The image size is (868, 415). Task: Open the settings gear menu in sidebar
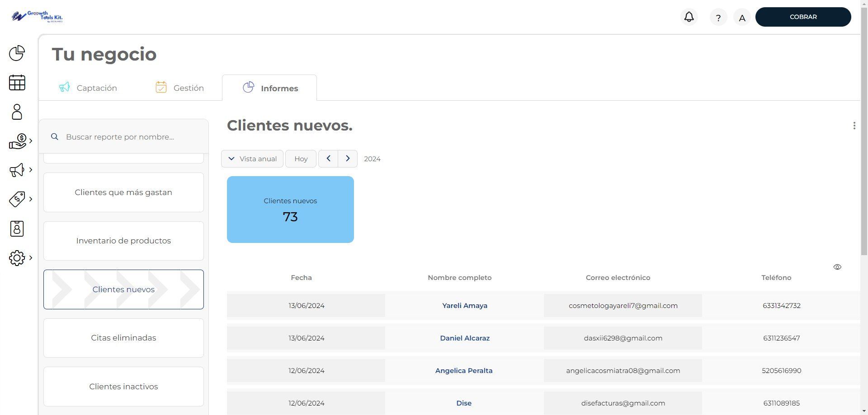click(x=17, y=258)
